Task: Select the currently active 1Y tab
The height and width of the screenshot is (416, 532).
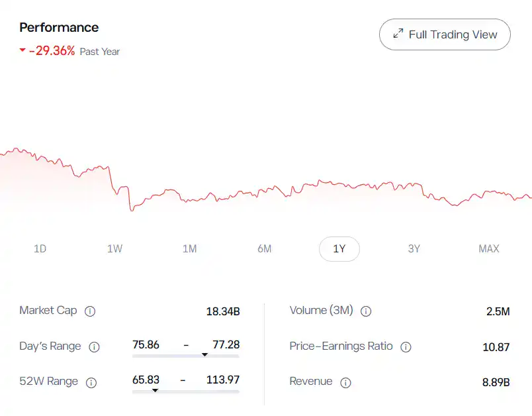Action: (339, 249)
